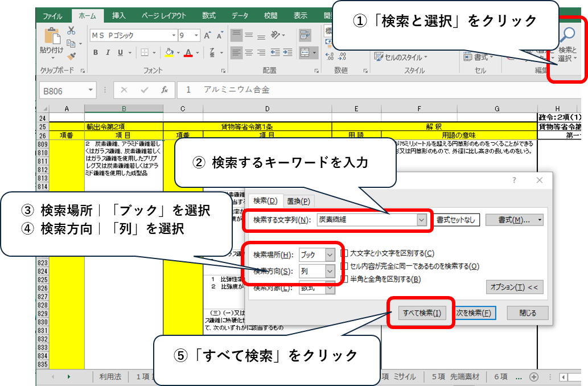Select the Format Painter brush icon
The height and width of the screenshot is (386, 588).
click(72, 56)
